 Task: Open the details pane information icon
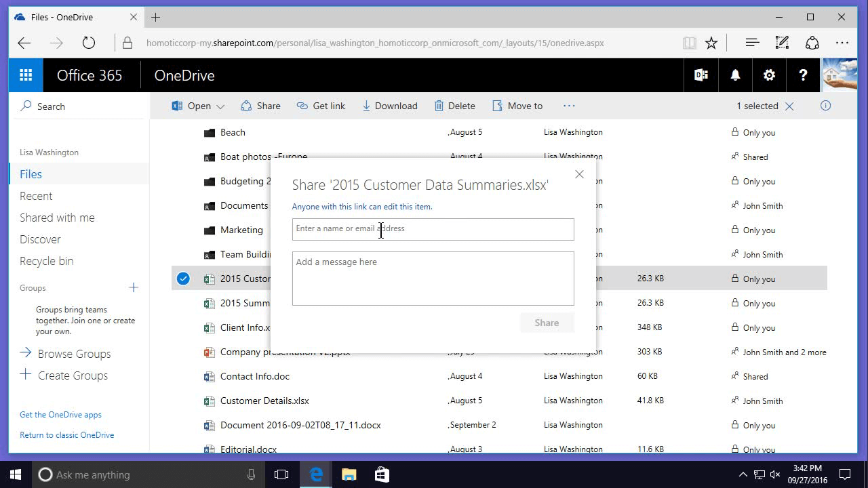pos(825,106)
